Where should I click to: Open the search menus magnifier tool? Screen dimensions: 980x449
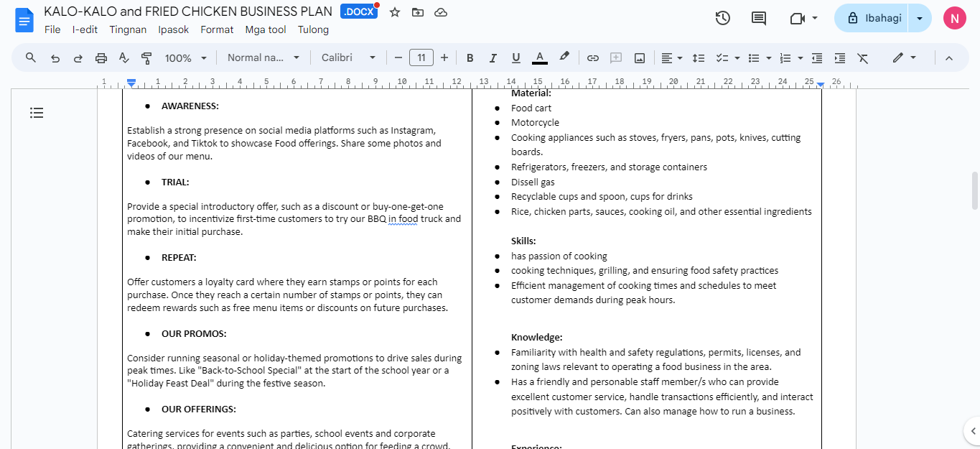coord(31,57)
